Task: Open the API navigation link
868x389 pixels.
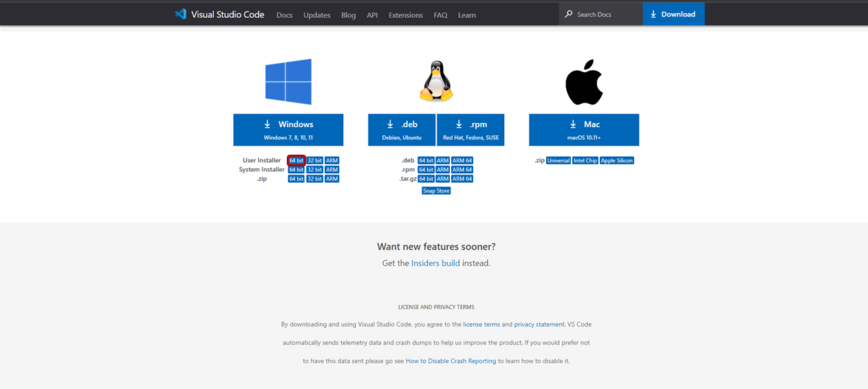Action: pyautogui.click(x=372, y=15)
